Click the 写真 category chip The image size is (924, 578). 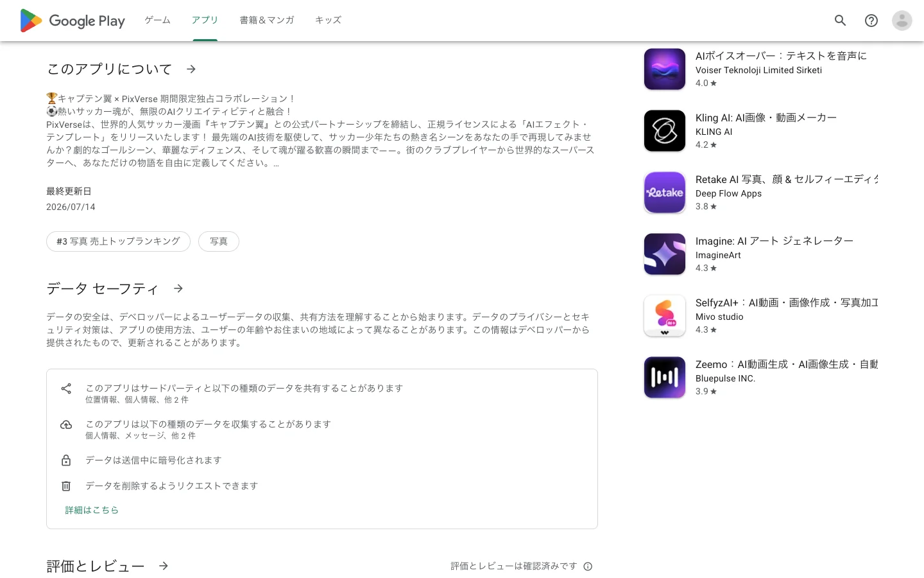[219, 241]
